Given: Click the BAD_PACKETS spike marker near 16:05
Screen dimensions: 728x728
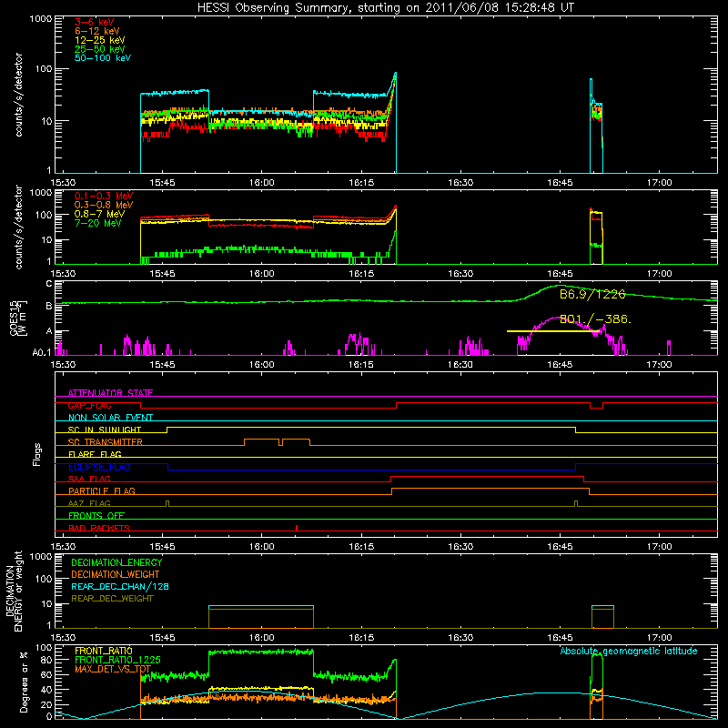Looking at the screenshot, I should pyautogui.click(x=297, y=528).
